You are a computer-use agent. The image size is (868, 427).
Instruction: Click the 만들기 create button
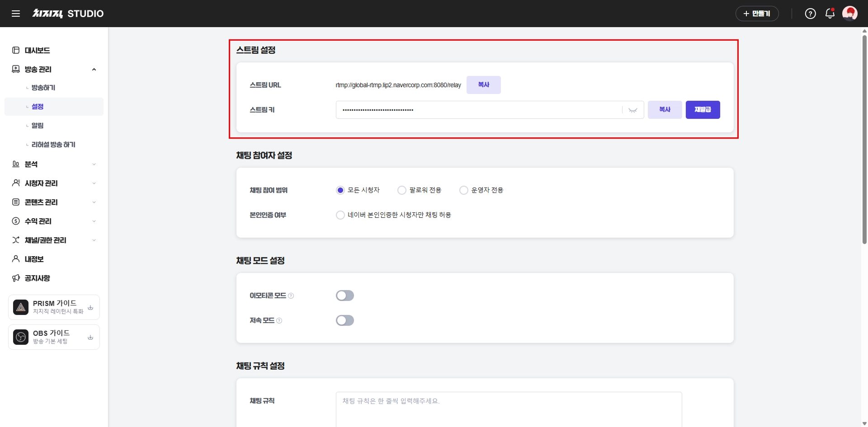tap(757, 14)
